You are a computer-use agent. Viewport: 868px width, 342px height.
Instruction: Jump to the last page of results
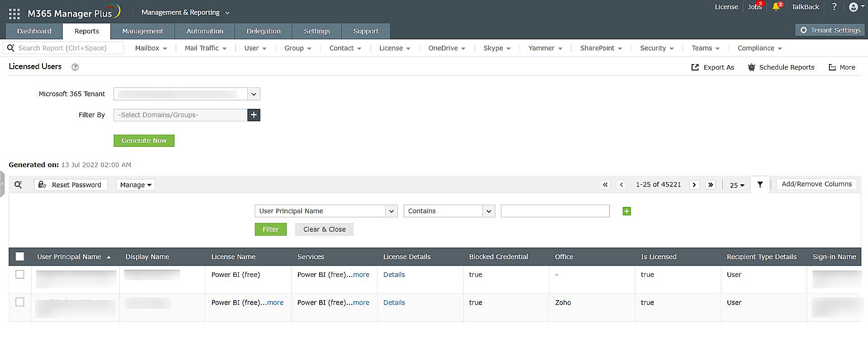tap(711, 185)
